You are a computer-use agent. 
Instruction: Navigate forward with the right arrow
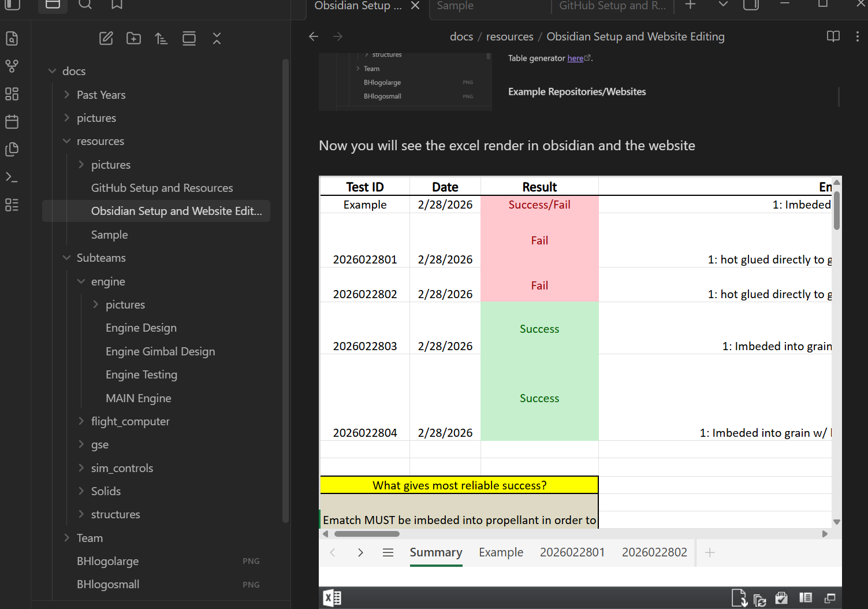[338, 36]
